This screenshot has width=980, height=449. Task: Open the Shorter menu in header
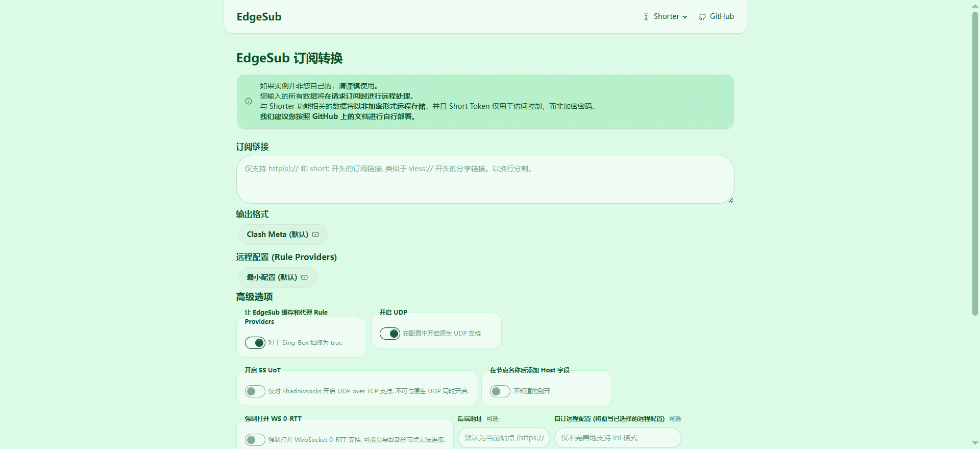[666, 16]
